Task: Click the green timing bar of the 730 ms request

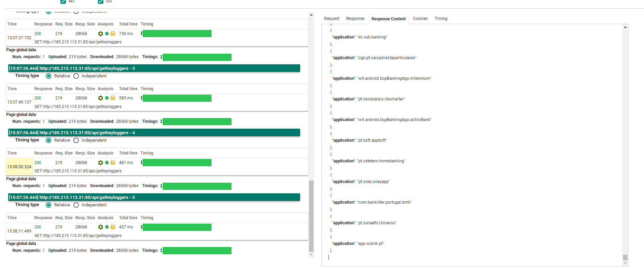Action: coord(177,34)
